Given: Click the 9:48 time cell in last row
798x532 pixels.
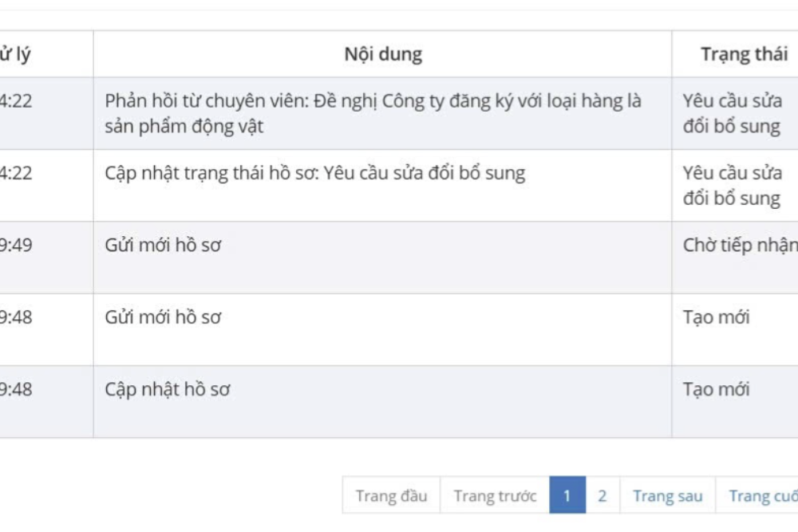Looking at the screenshot, I should pos(16,390).
